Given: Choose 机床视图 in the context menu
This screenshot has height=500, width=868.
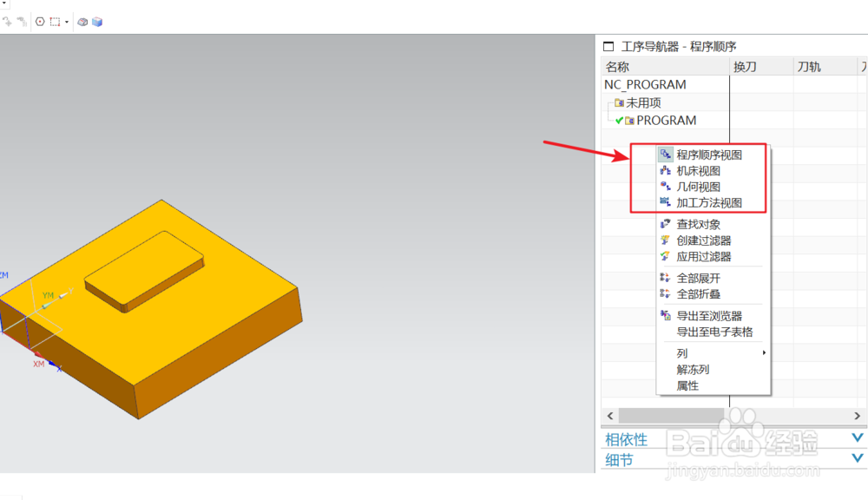Looking at the screenshot, I should (x=698, y=170).
